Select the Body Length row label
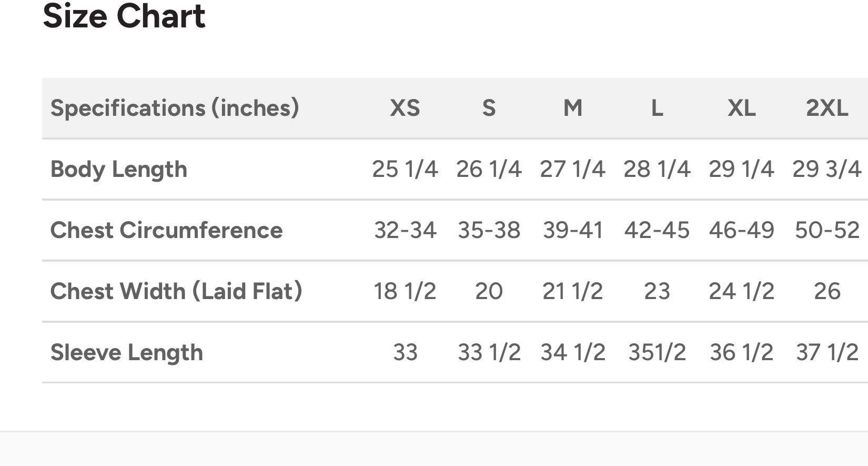868x466 pixels. tap(119, 170)
